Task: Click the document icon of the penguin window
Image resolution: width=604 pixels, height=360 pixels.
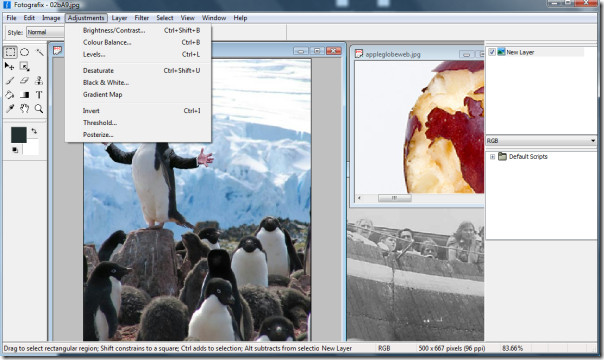Action: click(x=58, y=51)
